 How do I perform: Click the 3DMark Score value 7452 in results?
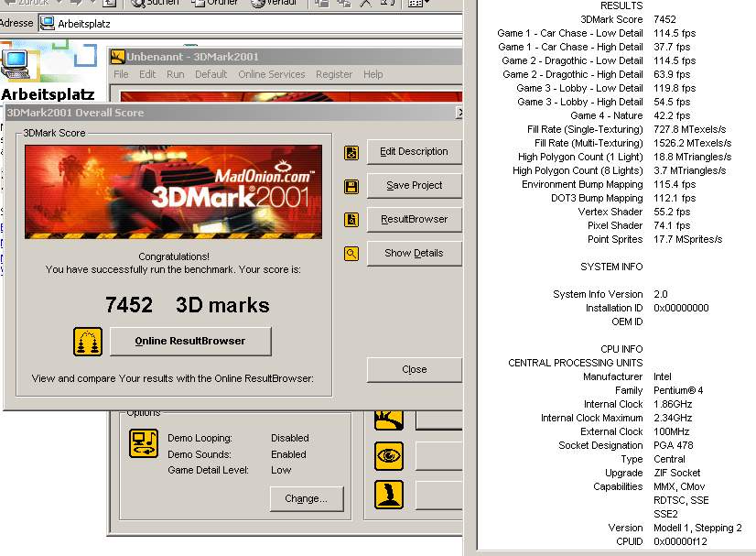(x=664, y=19)
